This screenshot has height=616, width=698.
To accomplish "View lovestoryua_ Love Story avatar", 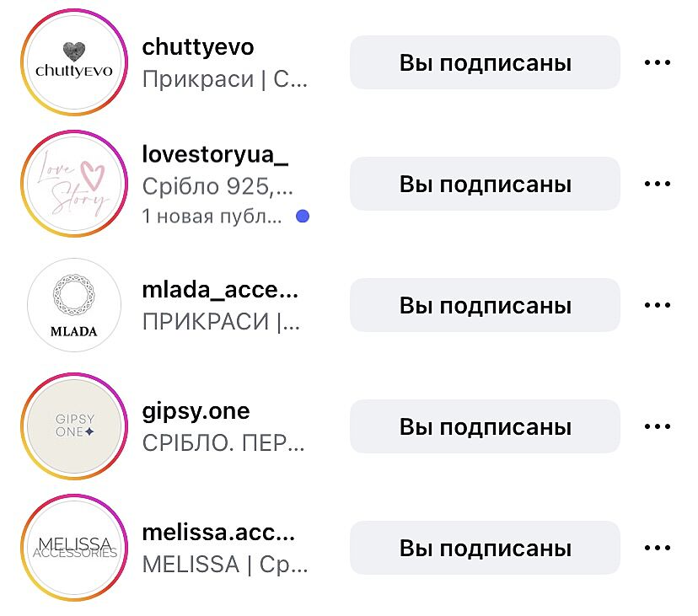I will (x=73, y=185).
